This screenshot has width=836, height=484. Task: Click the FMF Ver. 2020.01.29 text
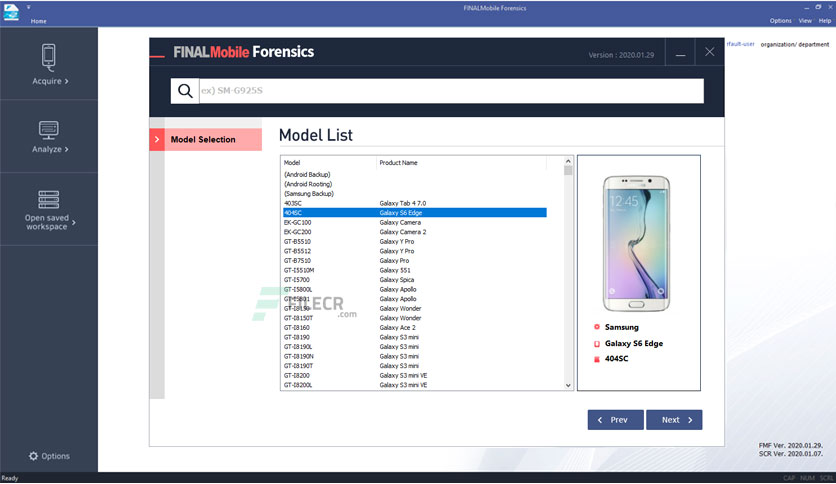(791, 446)
